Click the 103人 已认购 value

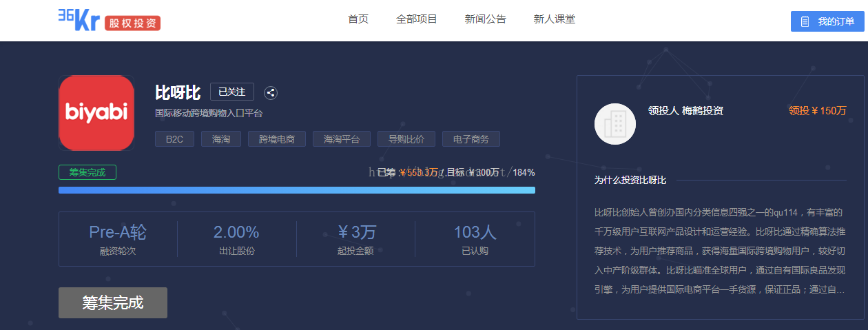click(475, 232)
